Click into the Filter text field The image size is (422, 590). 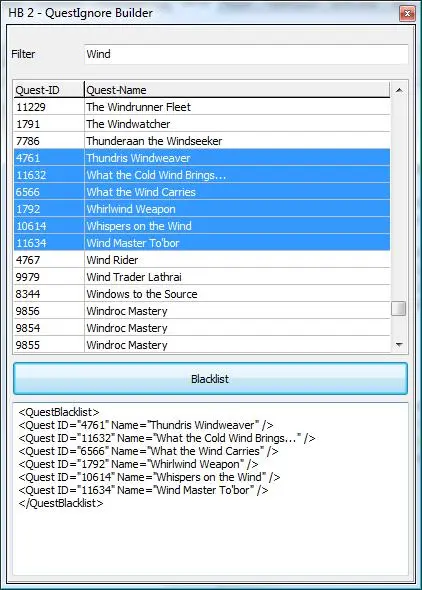tap(246, 54)
